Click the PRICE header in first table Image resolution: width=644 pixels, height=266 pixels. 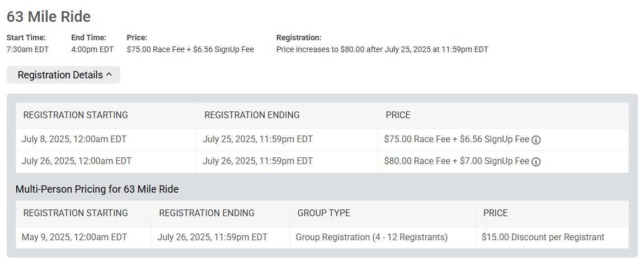point(398,115)
